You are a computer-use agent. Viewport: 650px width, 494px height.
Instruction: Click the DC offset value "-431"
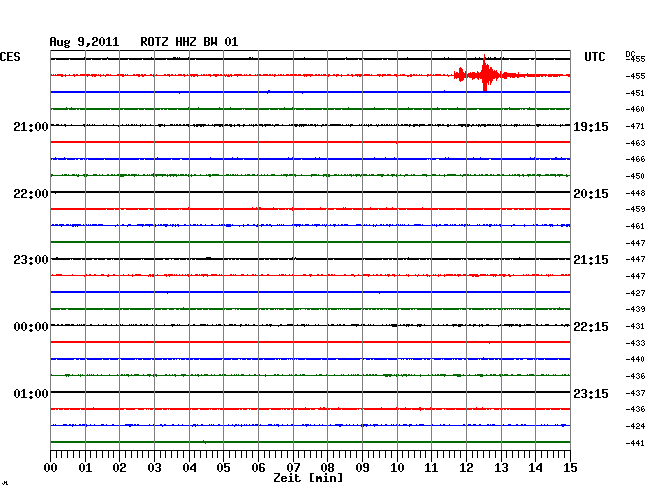tap(635, 326)
